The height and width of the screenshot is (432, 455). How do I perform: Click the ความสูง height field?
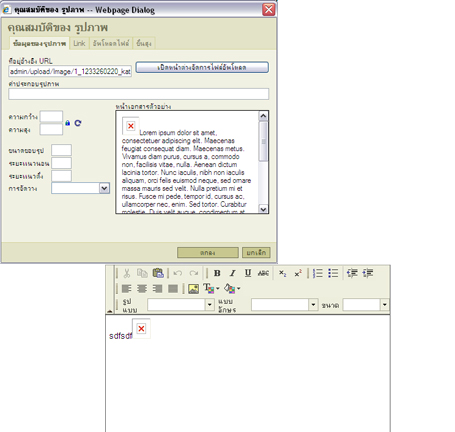(51, 129)
